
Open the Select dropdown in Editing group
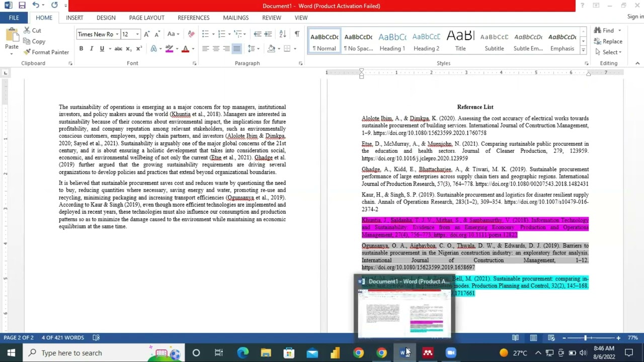[x=608, y=52]
